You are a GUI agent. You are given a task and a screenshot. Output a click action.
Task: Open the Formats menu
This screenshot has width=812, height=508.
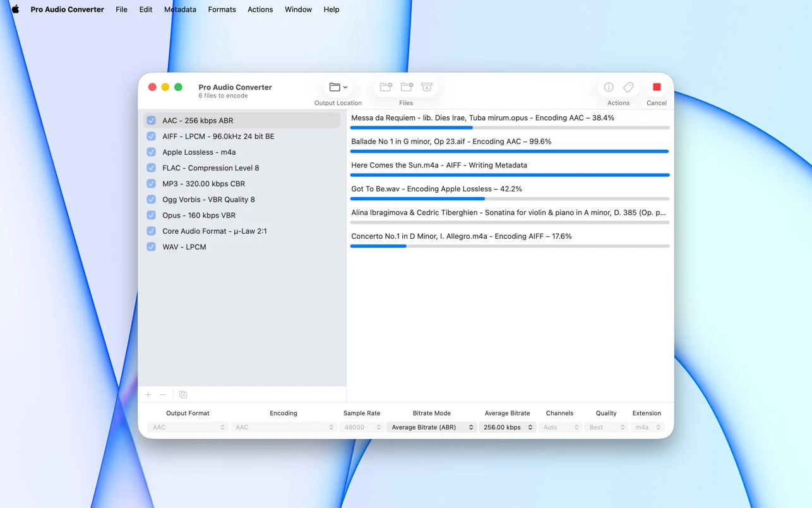click(x=222, y=9)
